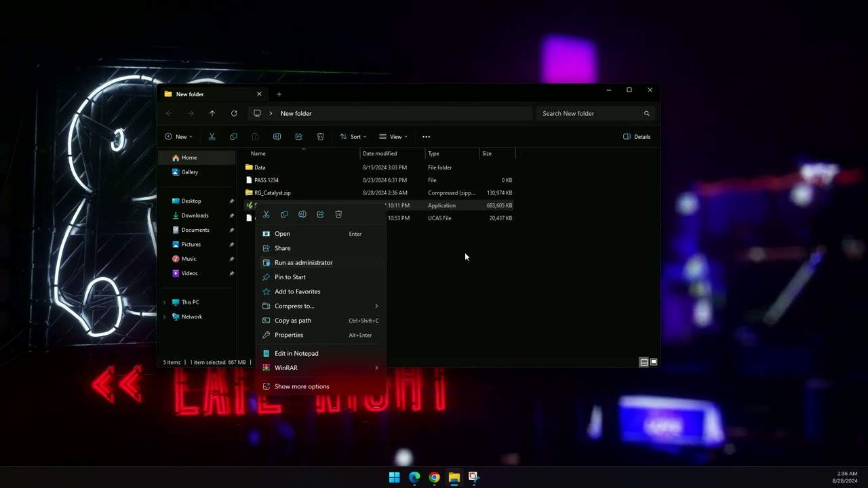Expand the This PC tree node
868x488 pixels.
coord(164,302)
